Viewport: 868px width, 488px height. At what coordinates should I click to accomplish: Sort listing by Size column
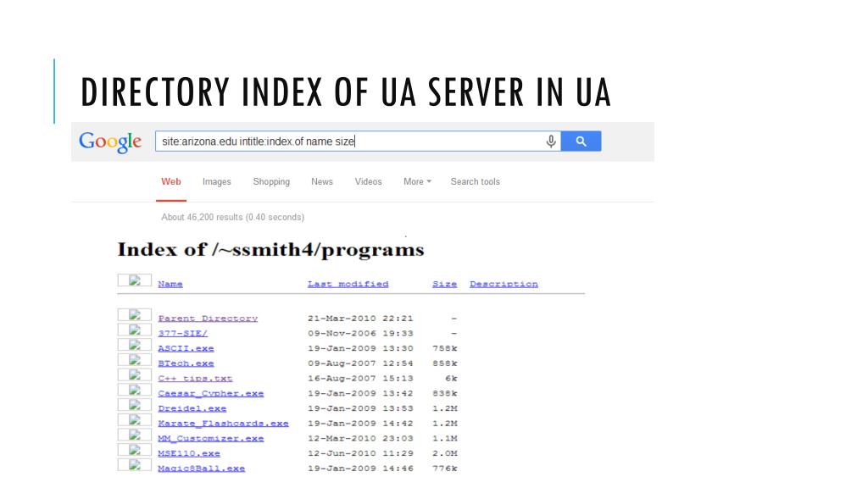point(444,284)
